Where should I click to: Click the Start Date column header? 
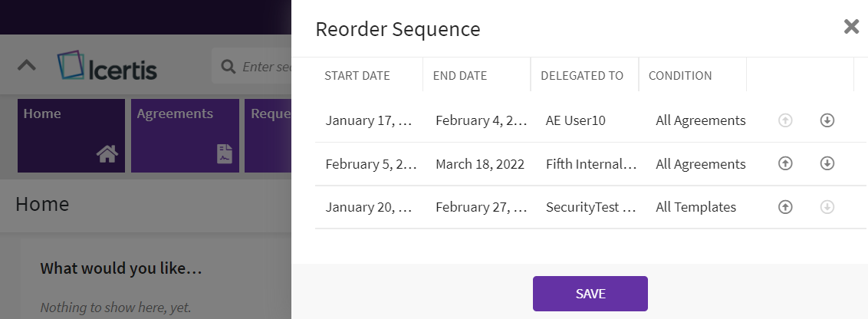pos(357,76)
